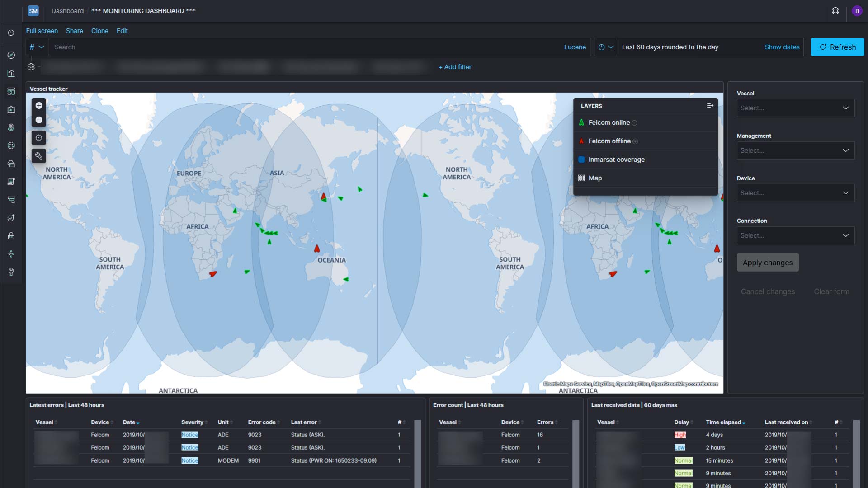
Task: Expand the Management select dropdown
Action: pos(795,150)
